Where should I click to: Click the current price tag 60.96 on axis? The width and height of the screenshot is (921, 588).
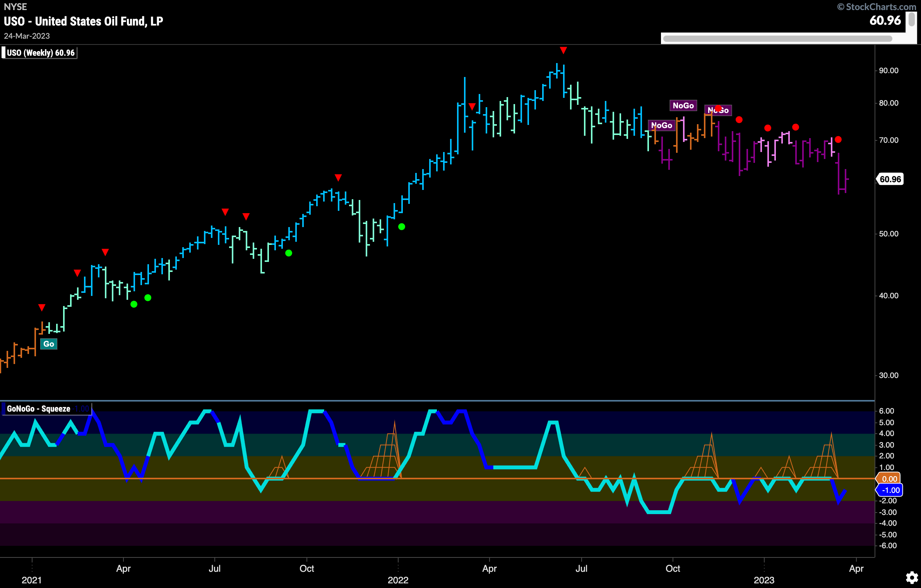click(x=890, y=179)
